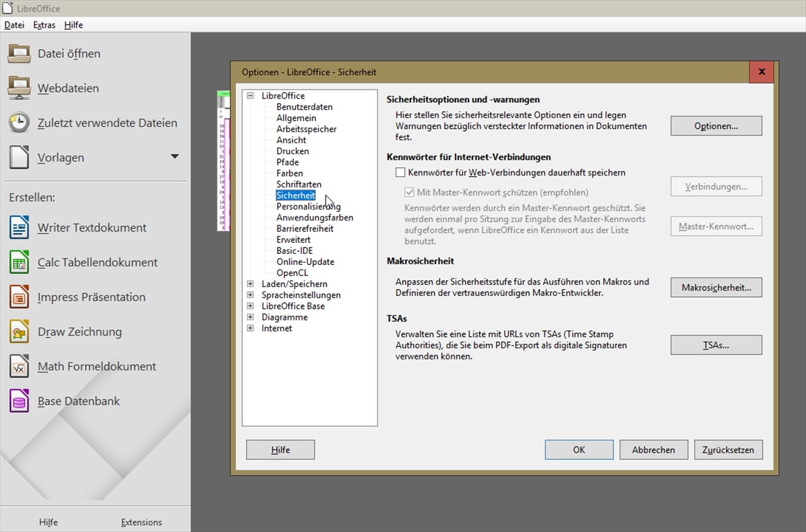806x532 pixels.
Task: Enable saving passwords for web connections
Action: (x=401, y=173)
